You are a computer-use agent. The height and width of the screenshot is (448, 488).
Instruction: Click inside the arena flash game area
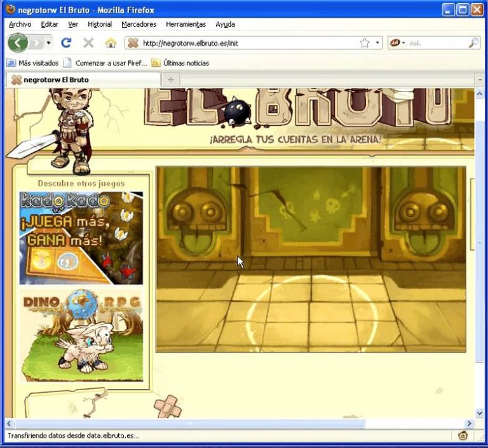click(311, 259)
